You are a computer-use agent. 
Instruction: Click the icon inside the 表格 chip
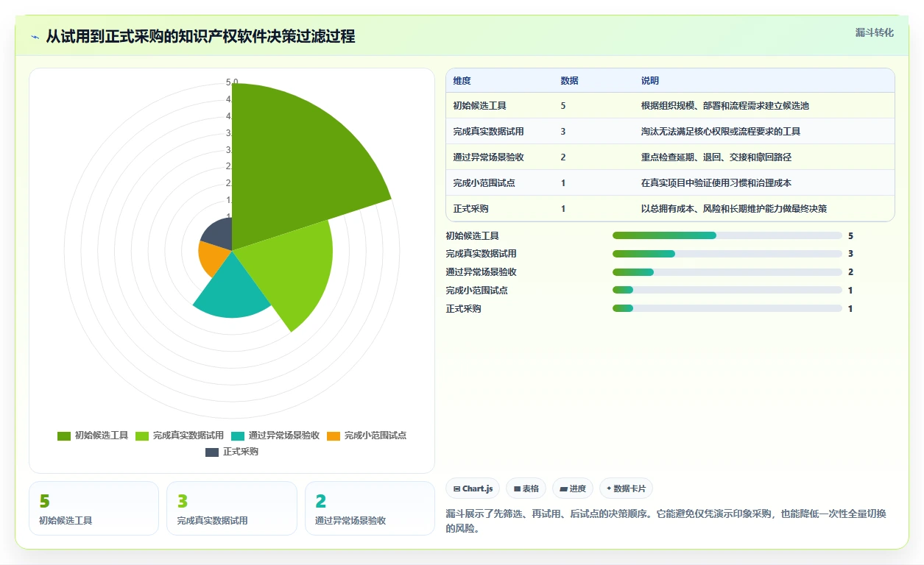click(x=517, y=488)
